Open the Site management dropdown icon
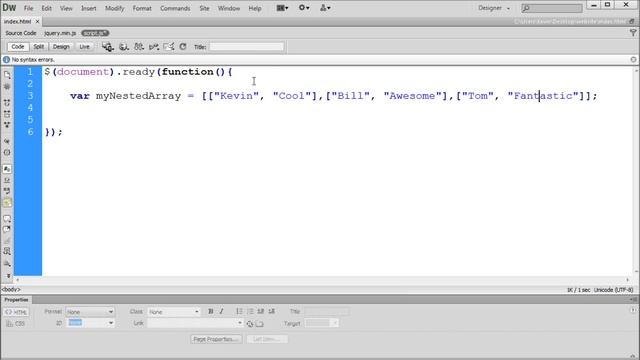This screenshot has width=640, height=360. point(325,8)
